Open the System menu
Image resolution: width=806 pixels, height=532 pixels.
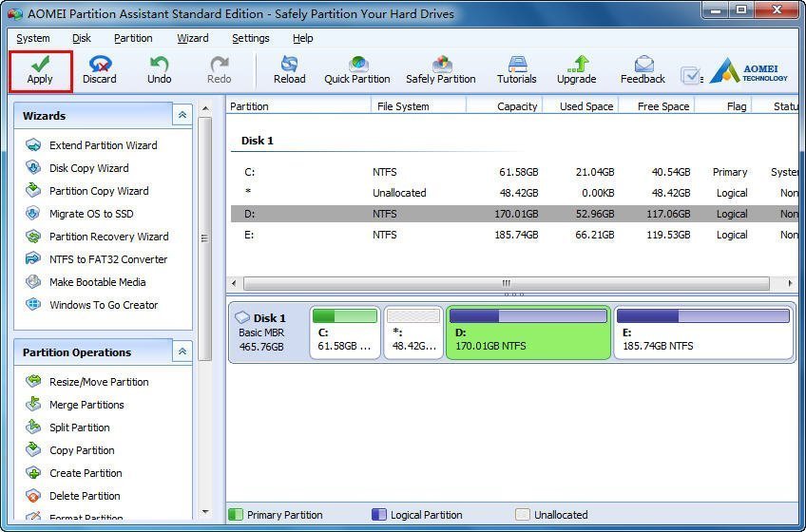coord(33,39)
